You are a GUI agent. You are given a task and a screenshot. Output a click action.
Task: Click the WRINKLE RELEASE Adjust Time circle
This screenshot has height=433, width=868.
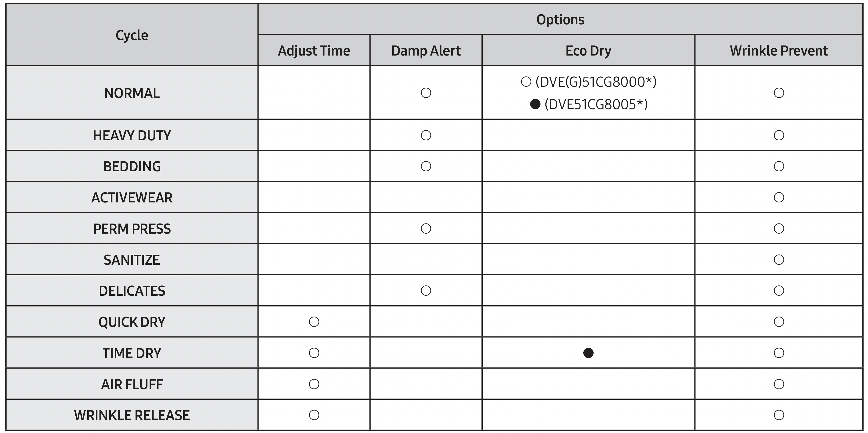point(314,415)
